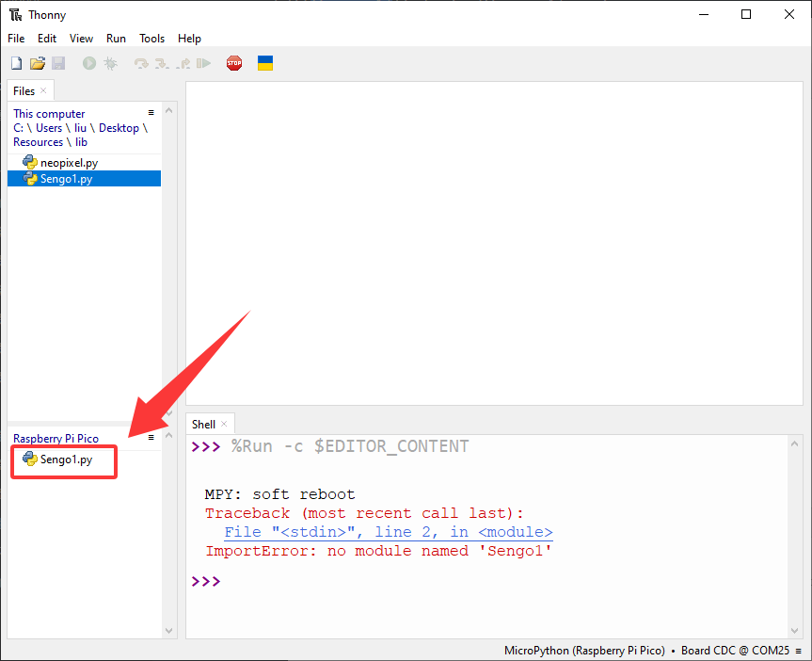
Task: Click the local files scroll down arrow
Action: (x=168, y=413)
